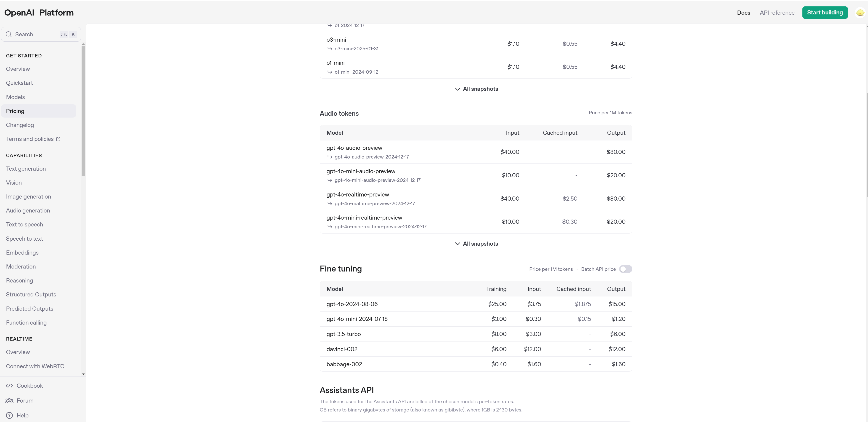Click the sidebar scrollbar thumb
Screen dimensions: 868x422
pos(83,111)
